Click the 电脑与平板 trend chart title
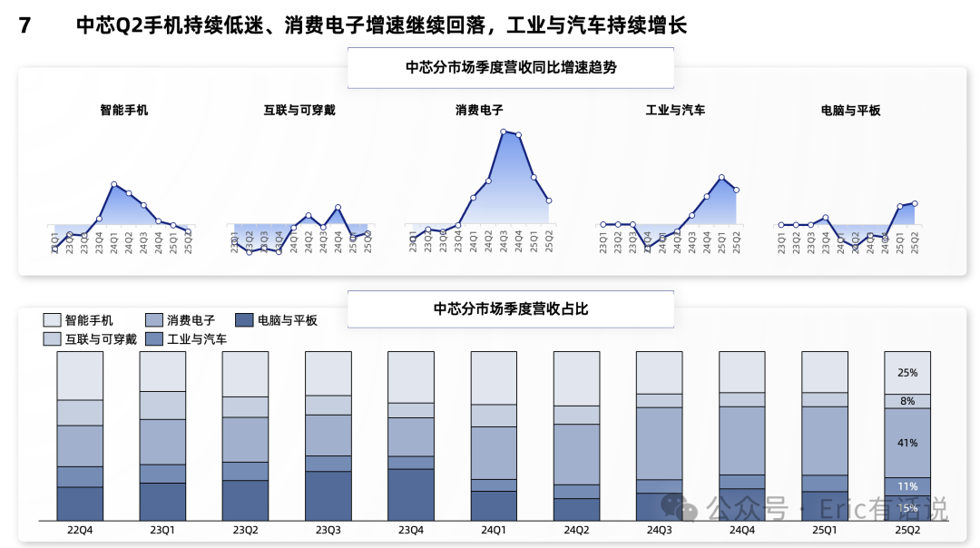Screen dimensions: 980x548 coord(850,111)
